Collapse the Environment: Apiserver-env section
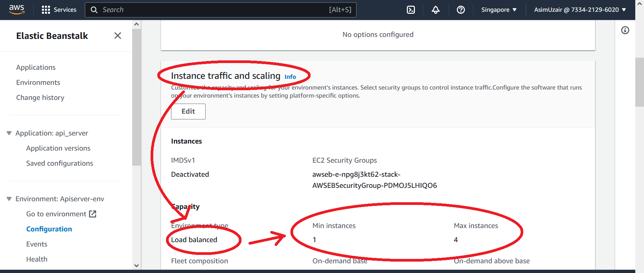 (9, 199)
